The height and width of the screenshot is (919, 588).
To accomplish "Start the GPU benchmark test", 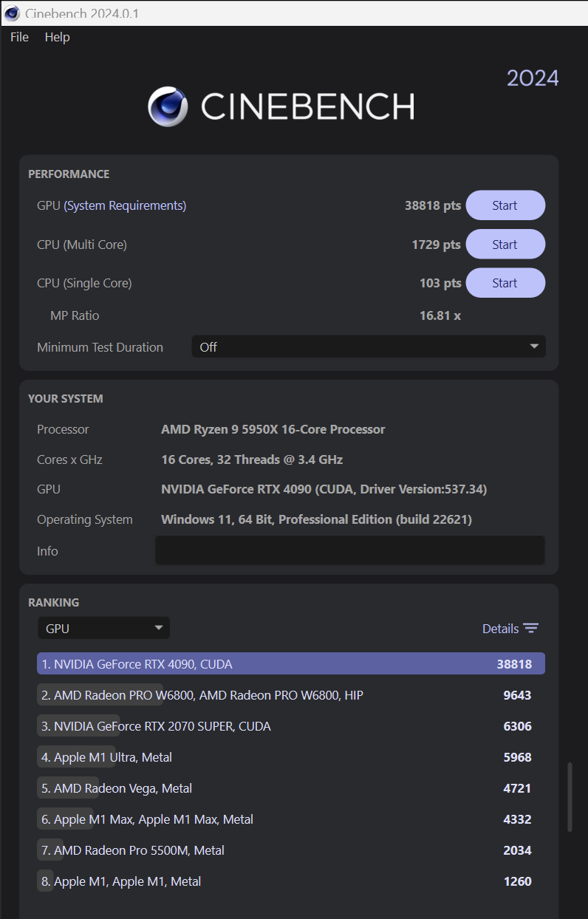I will [505, 205].
